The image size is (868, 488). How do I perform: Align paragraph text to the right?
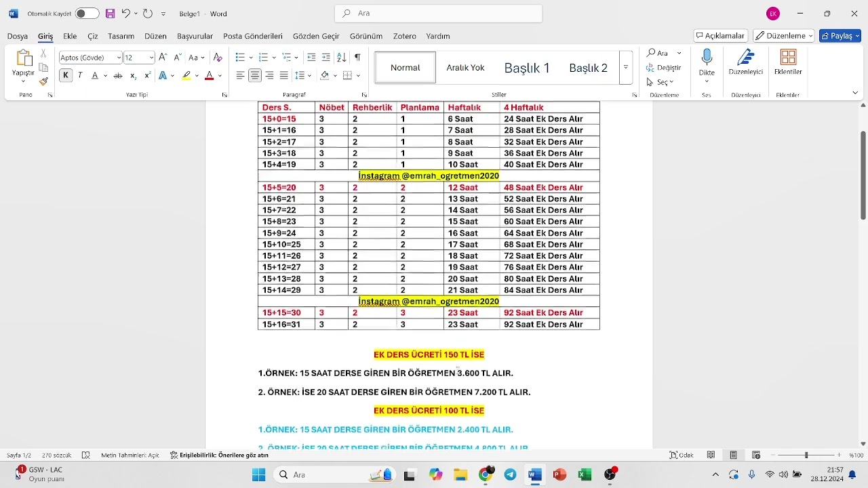pos(269,76)
